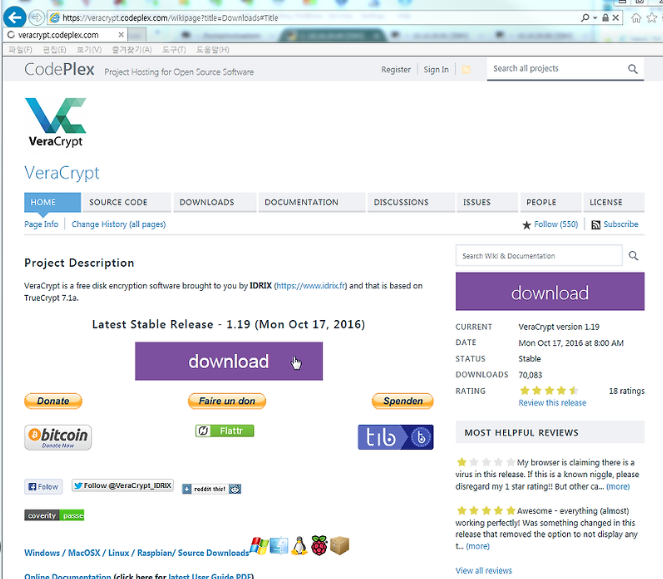Viewport: 663px width, 579px height.
Task: Open the https://www.idrix.fr link
Action: pyautogui.click(x=311, y=286)
